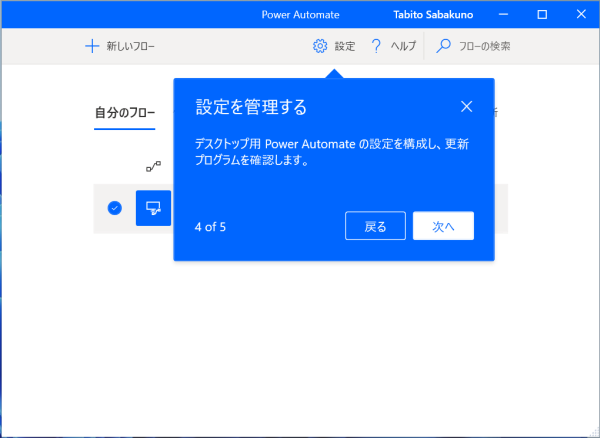
Task: Toggle the blue checkmark on flow row
Action: pyautogui.click(x=114, y=208)
